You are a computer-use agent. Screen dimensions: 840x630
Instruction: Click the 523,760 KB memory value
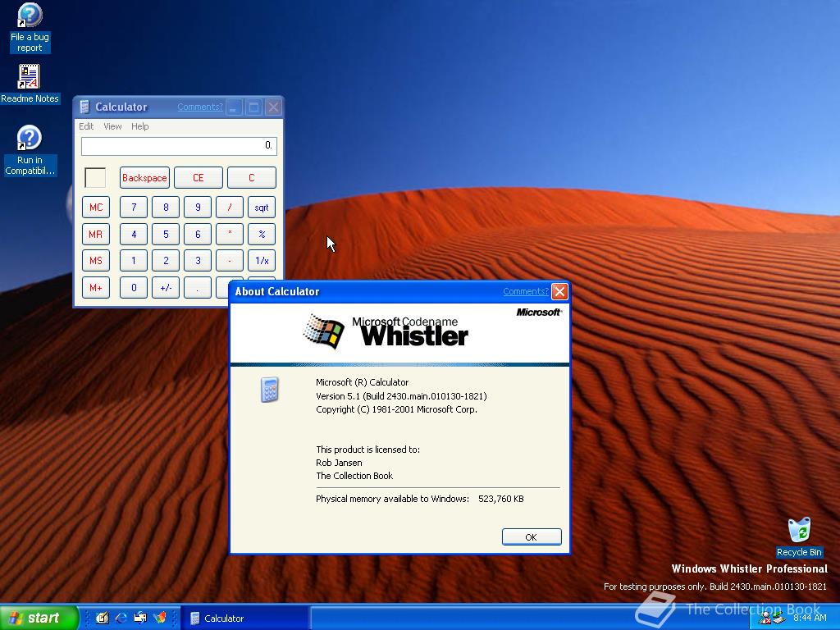point(501,499)
